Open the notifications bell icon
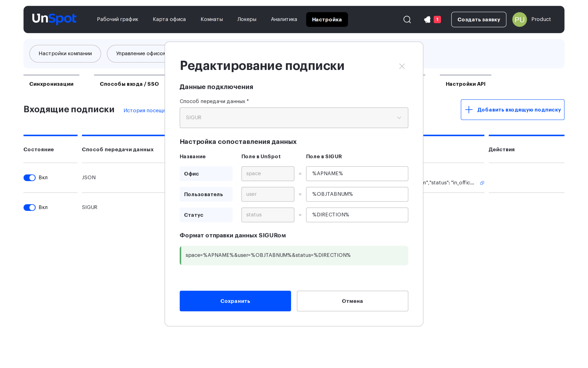This screenshot has height=368, width=588. click(x=427, y=20)
